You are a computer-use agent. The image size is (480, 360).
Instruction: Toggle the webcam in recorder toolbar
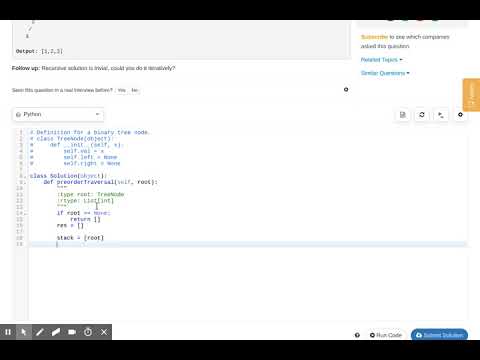tap(72, 332)
